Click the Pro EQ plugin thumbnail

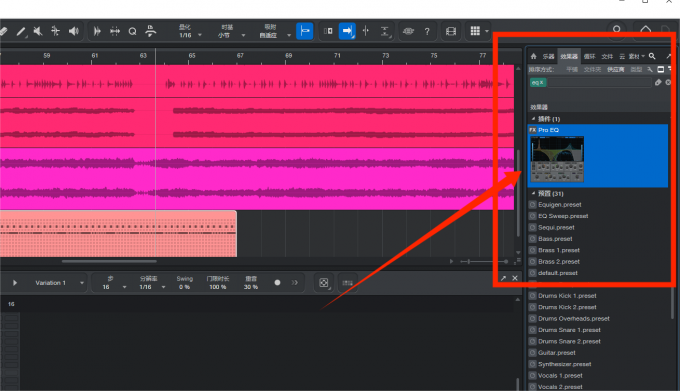(557, 159)
